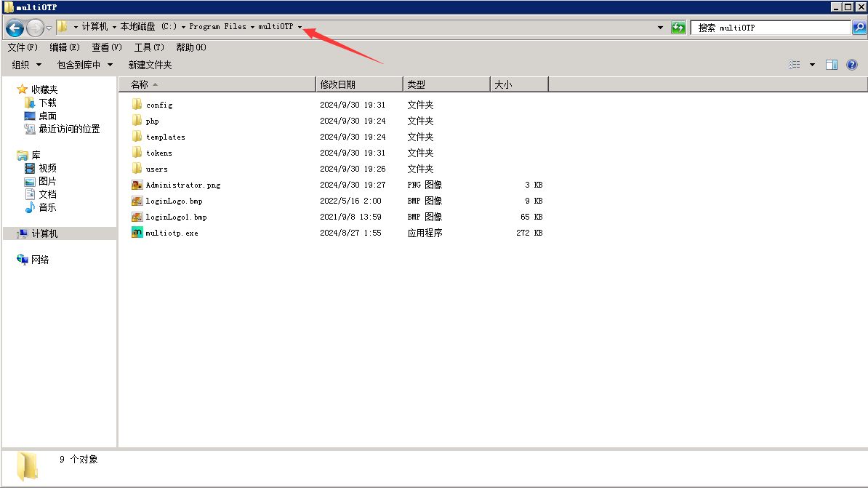Sort by the 类型 column header

pos(447,84)
